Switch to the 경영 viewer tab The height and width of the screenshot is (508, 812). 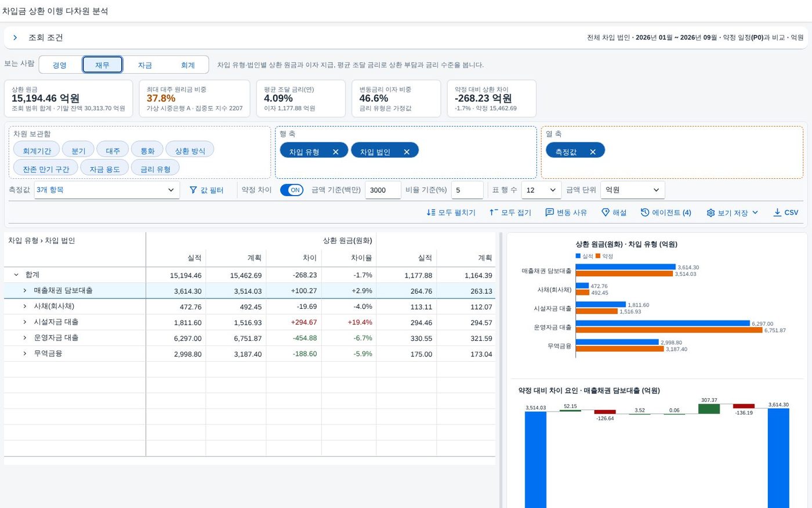60,65
